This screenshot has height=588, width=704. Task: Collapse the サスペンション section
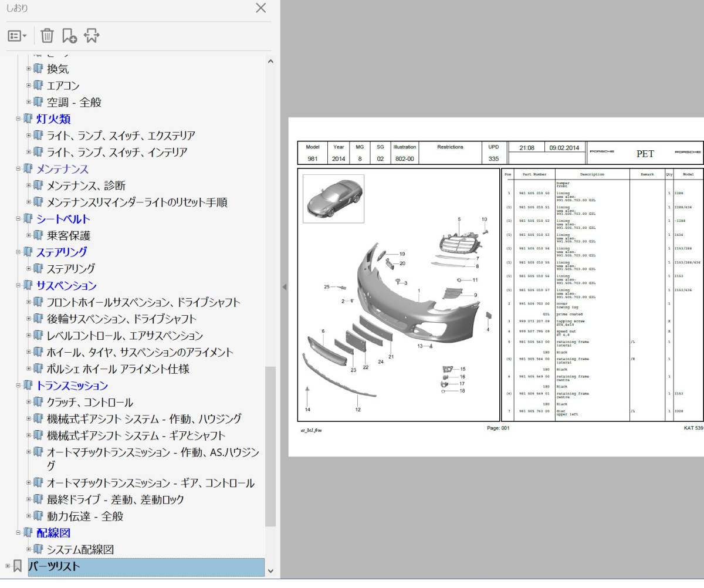pos(18,285)
